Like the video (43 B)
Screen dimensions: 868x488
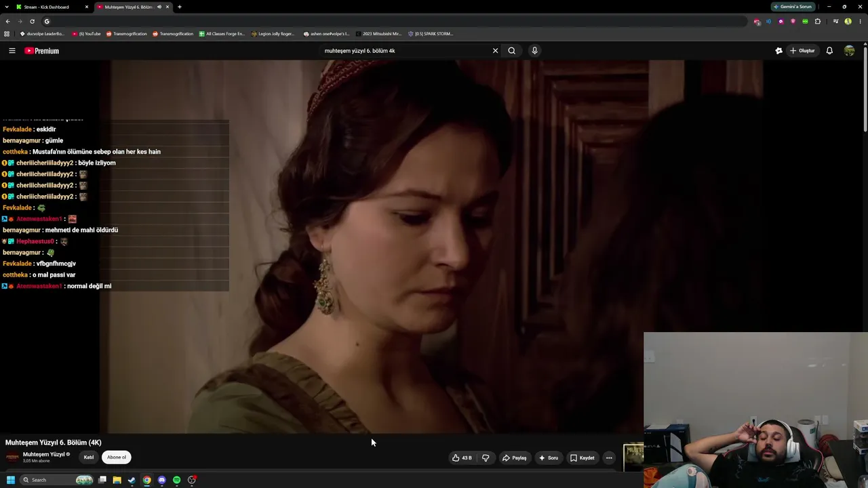coord(462,458)
